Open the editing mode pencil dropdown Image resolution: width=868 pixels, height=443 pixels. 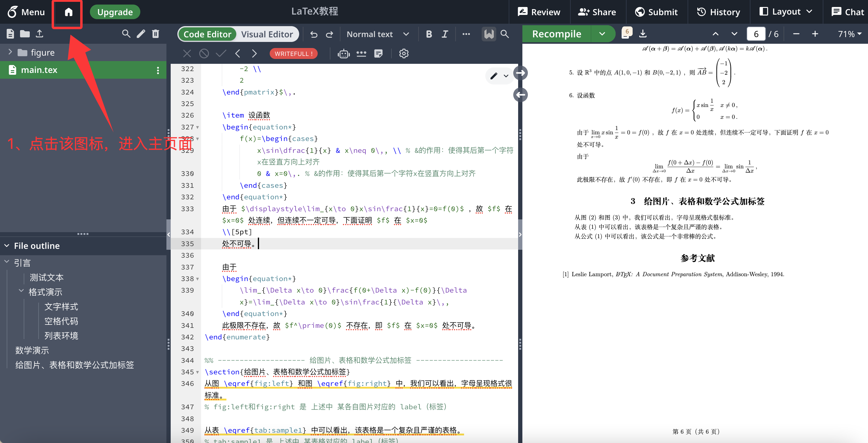tap(499, 76)
